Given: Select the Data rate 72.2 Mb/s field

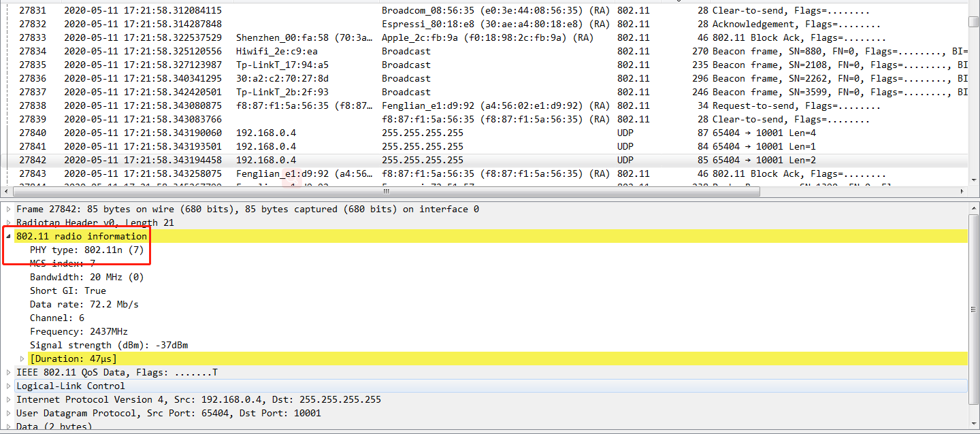Looking at the screenshot, I should tap(84, 304).
